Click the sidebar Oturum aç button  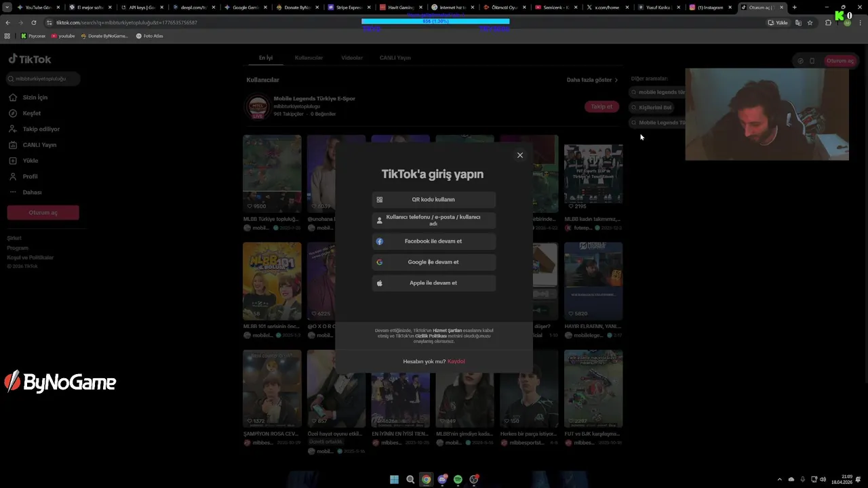(43, 213)
